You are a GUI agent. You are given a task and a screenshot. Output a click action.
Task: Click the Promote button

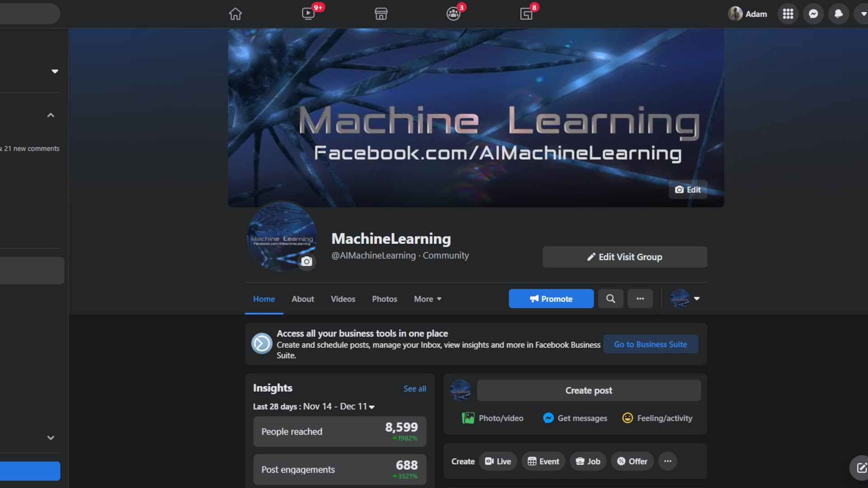[x=551, y=299]
